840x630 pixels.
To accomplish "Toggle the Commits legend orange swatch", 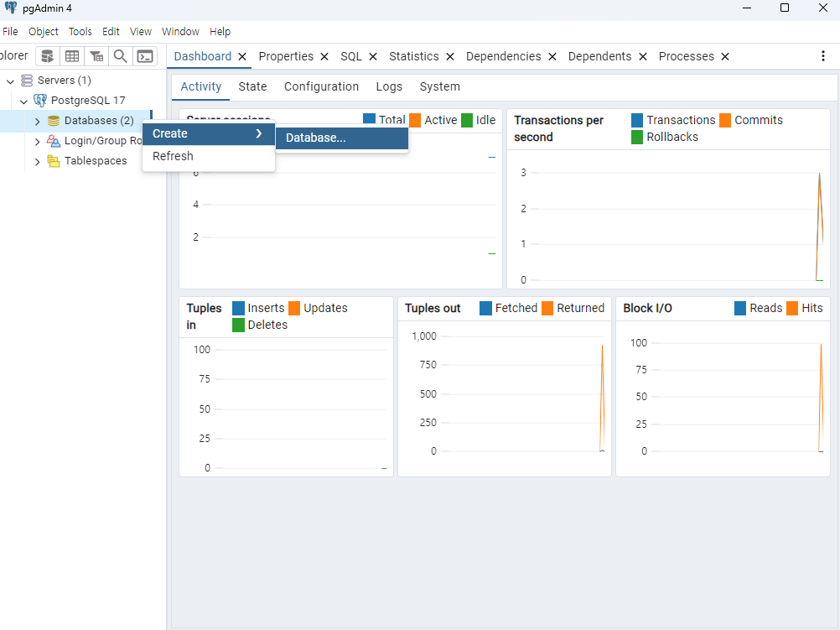I will click(x=725, y=120).
